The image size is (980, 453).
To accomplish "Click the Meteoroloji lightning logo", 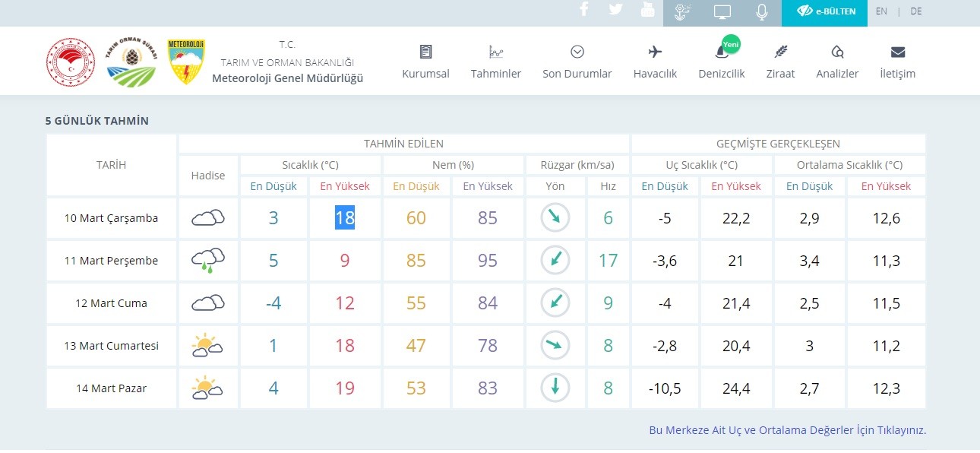I will pyautogui.click(x=186, y=62).
